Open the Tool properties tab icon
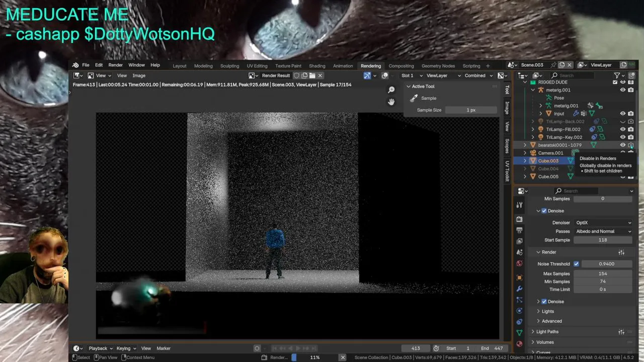The height and width of the screenshot is (362, 644). 519,205
